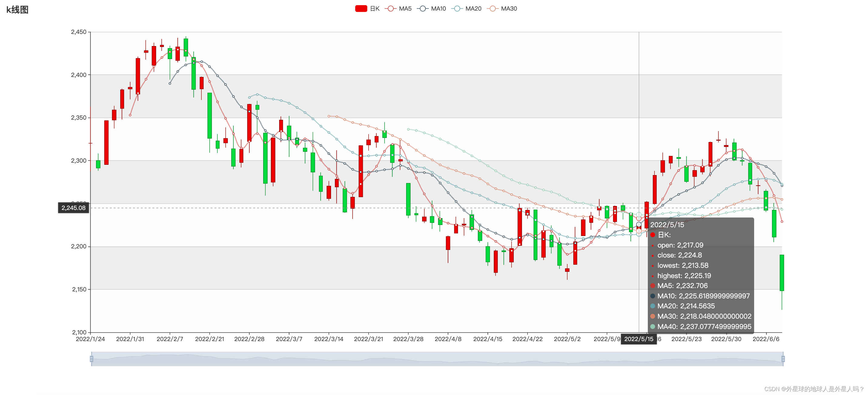Screen dimensions: 868x395
Task: Click the 2,200 y-axis label
Action: 78,246
